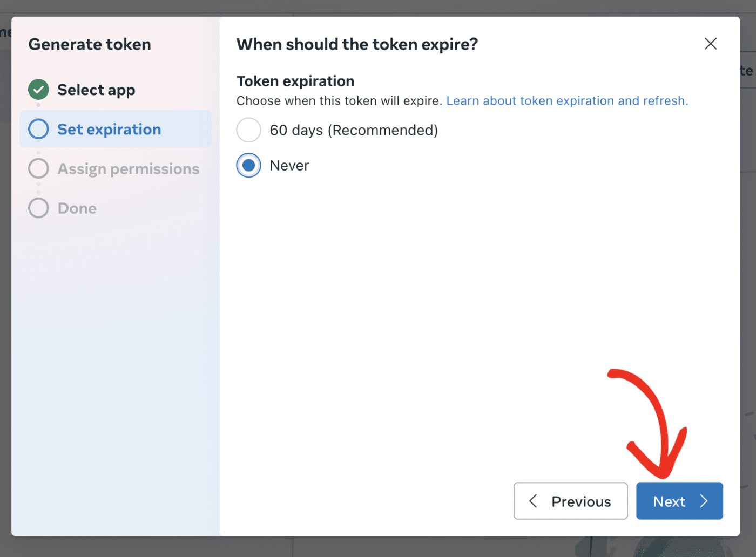Click the left chevron on Previous button
Screen dimensions: 756x557
pos(533,501)
